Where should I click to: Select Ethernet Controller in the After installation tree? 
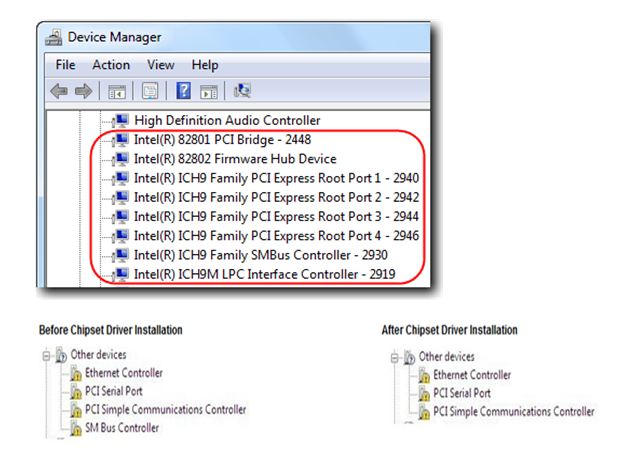472,375
